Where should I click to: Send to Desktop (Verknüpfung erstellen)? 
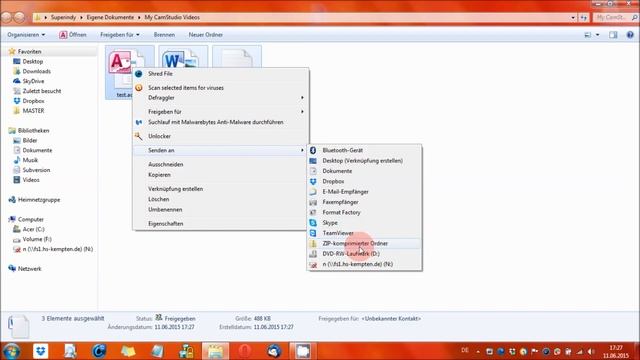[x=362, y=161]
